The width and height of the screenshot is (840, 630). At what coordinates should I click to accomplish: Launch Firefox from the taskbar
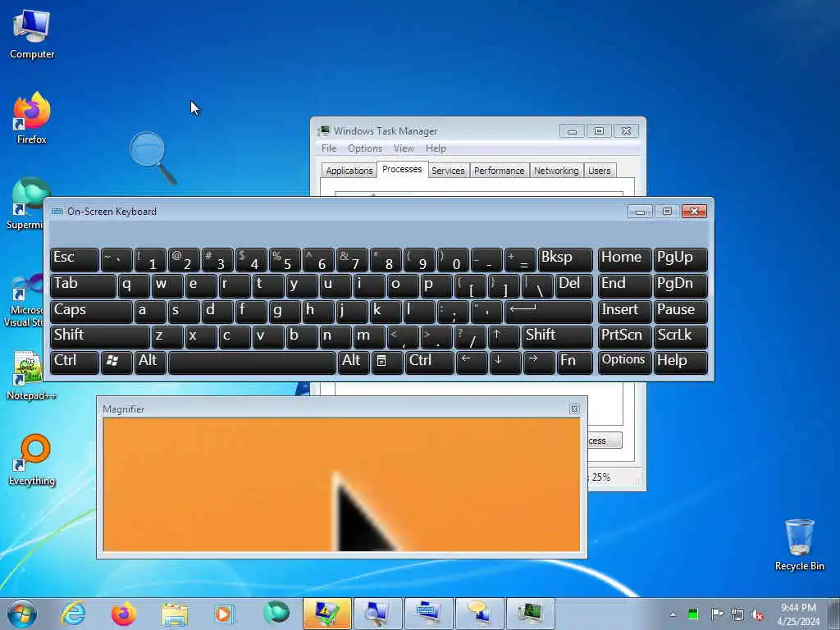click(123, 614)
